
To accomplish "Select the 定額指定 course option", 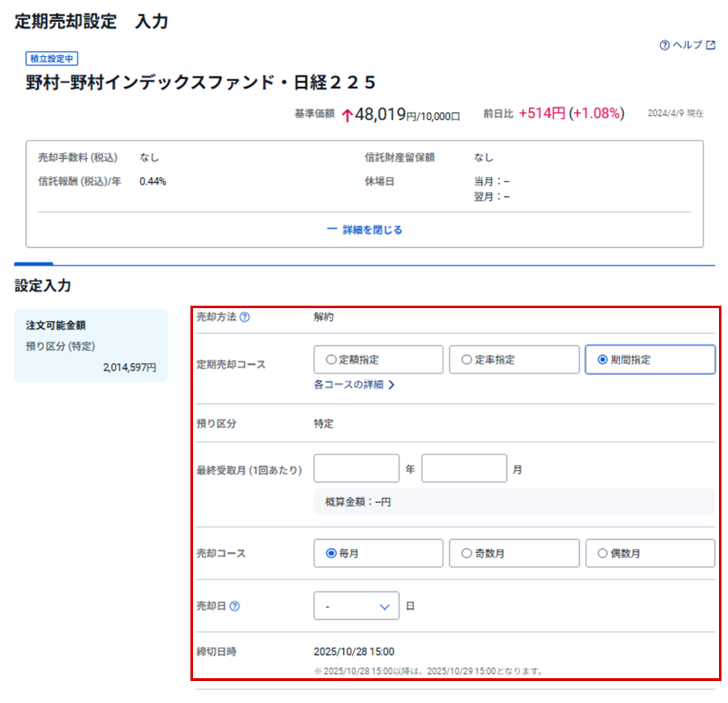I will click(378, 360).
